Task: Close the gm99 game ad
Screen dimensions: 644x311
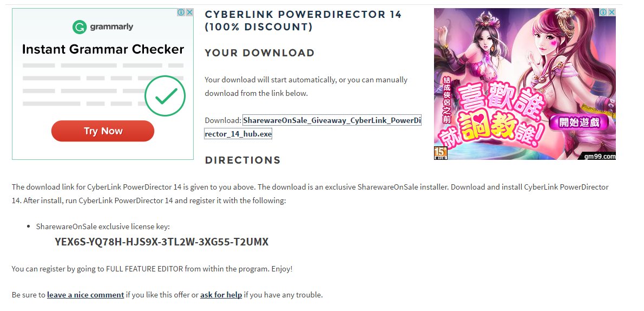Action: (612, 12)
